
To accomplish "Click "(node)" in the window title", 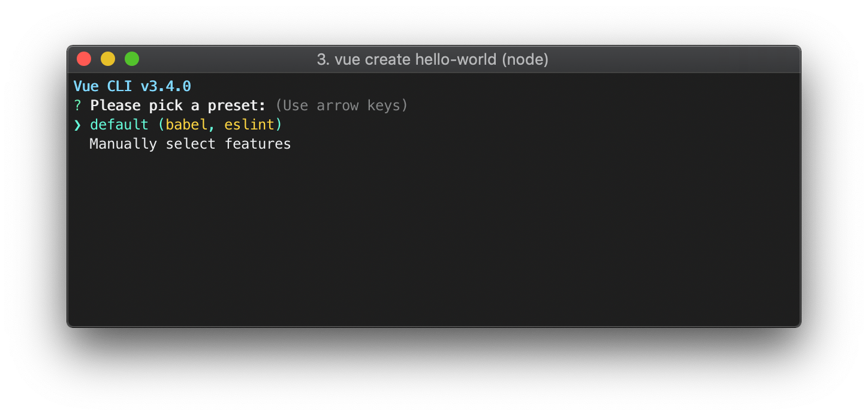I will tap(525, 60).
